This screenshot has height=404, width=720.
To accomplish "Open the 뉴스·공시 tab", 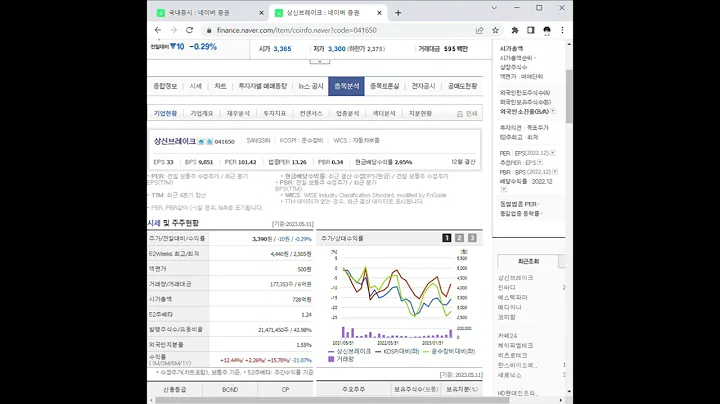I will [x=311, y=86].
